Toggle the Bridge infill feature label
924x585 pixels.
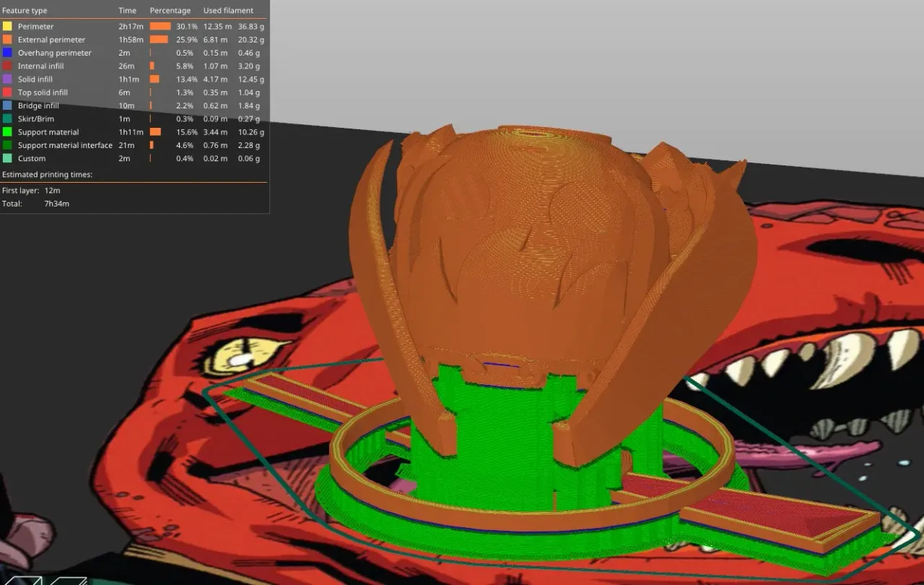point(38,105)
